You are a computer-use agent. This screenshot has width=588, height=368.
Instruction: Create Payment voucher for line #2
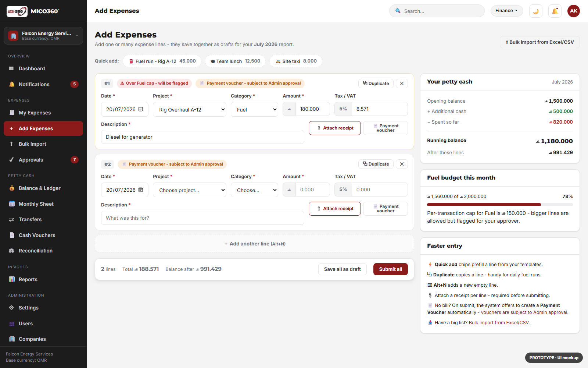click(386, 209)
